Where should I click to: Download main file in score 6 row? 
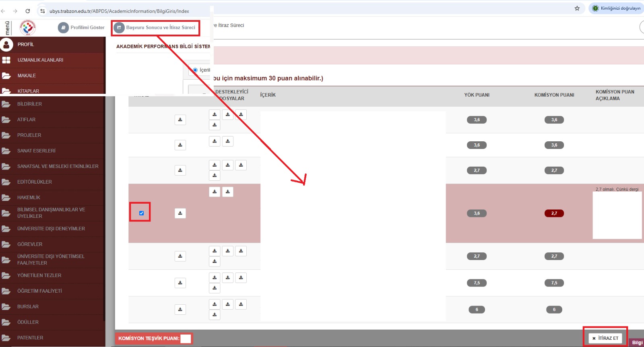(180, 310)
